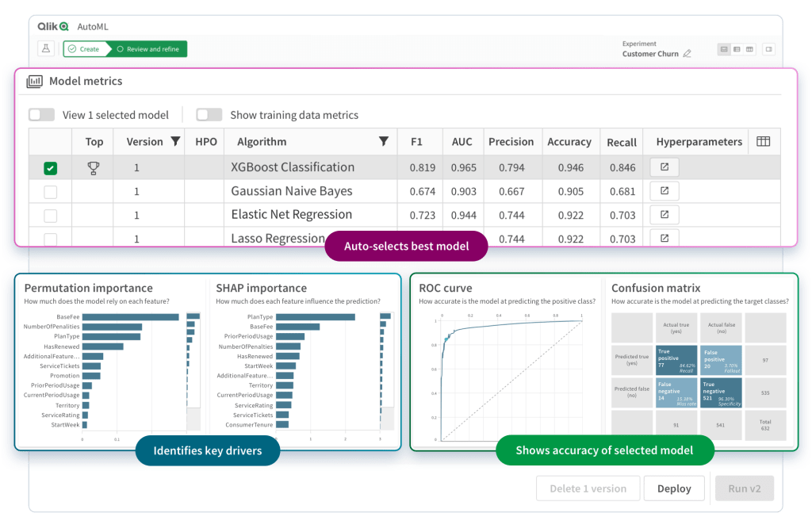Open the Version column filter
The height and width of the screenshot is (513, 812).
click(176, 142)
